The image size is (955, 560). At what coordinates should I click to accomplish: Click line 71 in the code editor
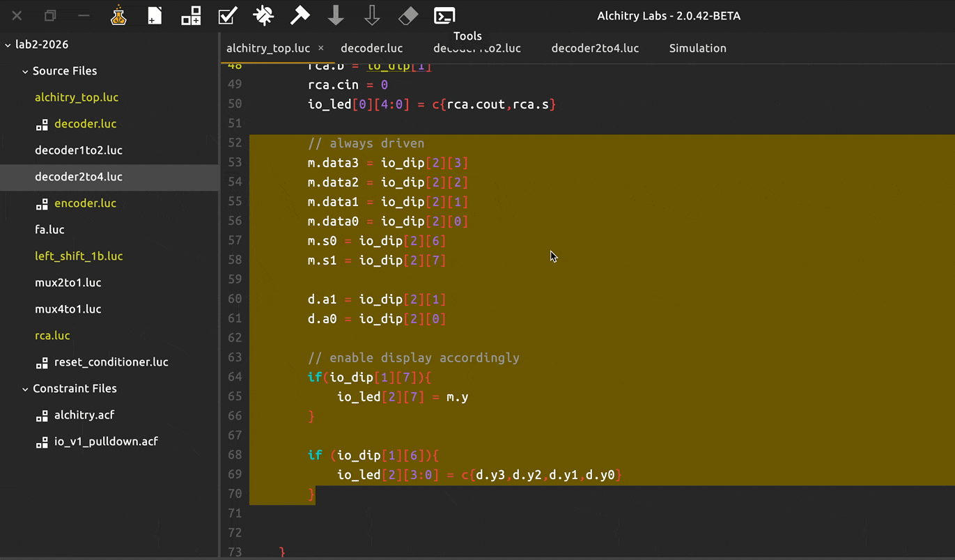pyautogui.click(x=488, y=513)
